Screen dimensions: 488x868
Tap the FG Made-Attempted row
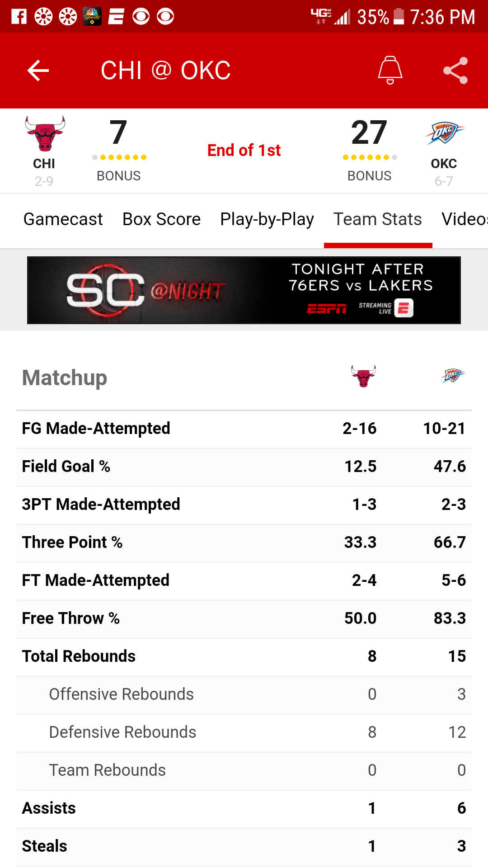(244, 429)
